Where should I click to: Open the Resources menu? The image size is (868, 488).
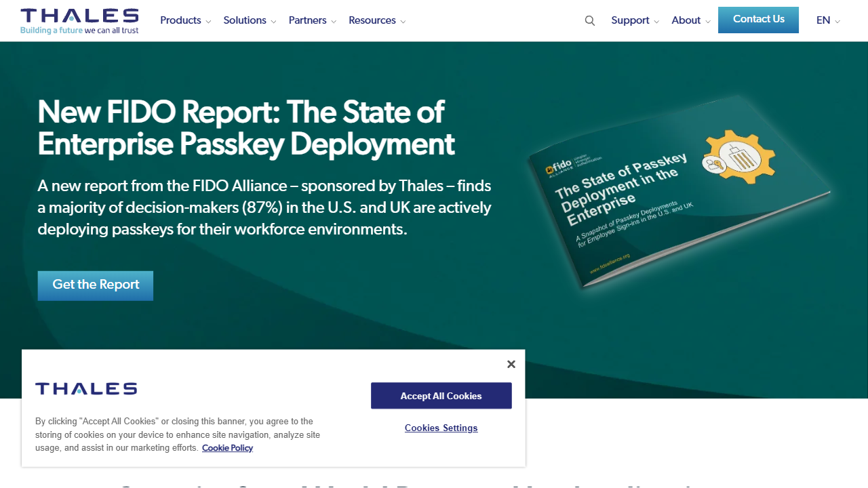coord(372,20)
